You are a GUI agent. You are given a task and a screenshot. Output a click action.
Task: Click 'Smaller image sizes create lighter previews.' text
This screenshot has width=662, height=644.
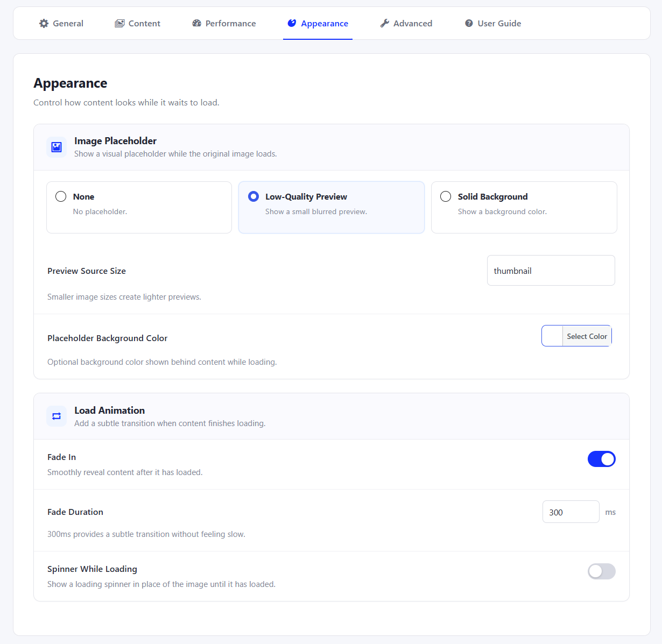(x=124, y=297)
